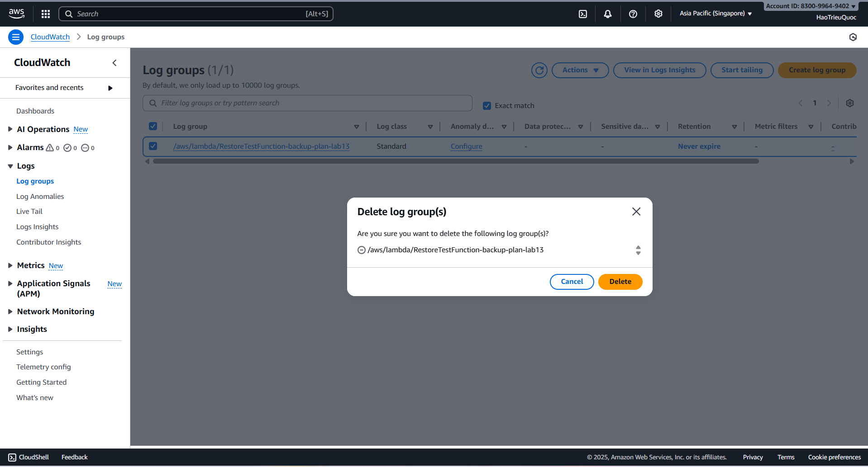Collapse the CloudWatch sidebar with chevron
Viewport: 868px width, 467px height.
coord(114,63)
